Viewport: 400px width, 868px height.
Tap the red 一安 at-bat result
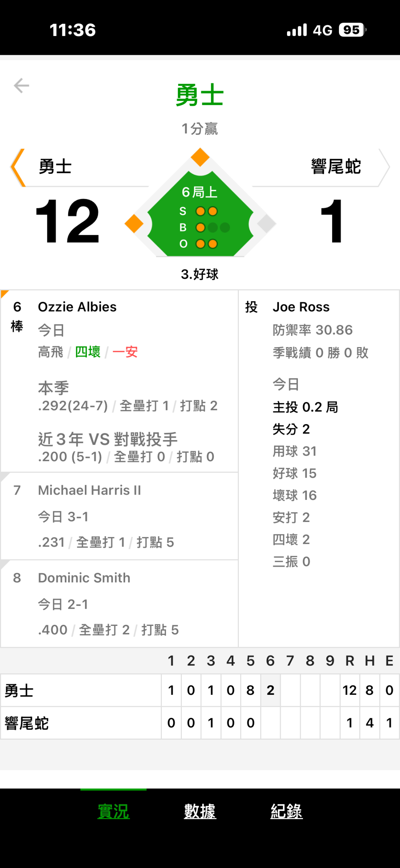click(x=125, y=352)
